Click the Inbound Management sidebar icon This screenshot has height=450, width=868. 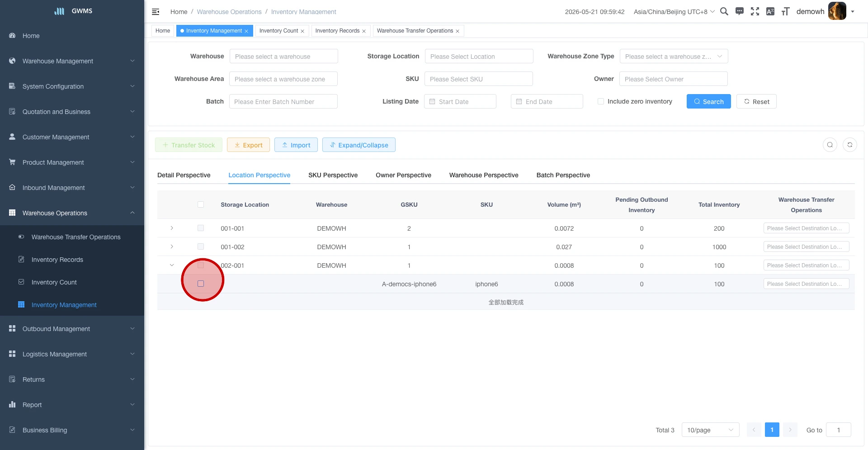pos(12,187)
